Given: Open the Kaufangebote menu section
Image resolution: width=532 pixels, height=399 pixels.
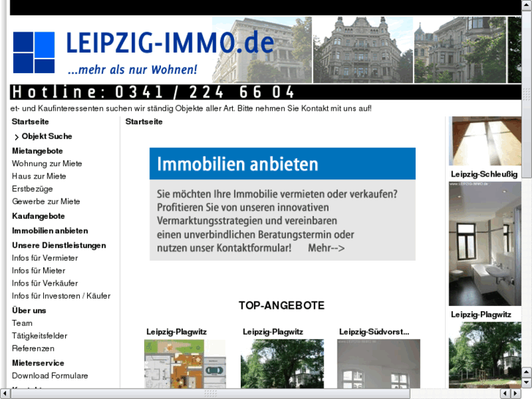Looking at the screenshot, I should click(x=38, y=216).
